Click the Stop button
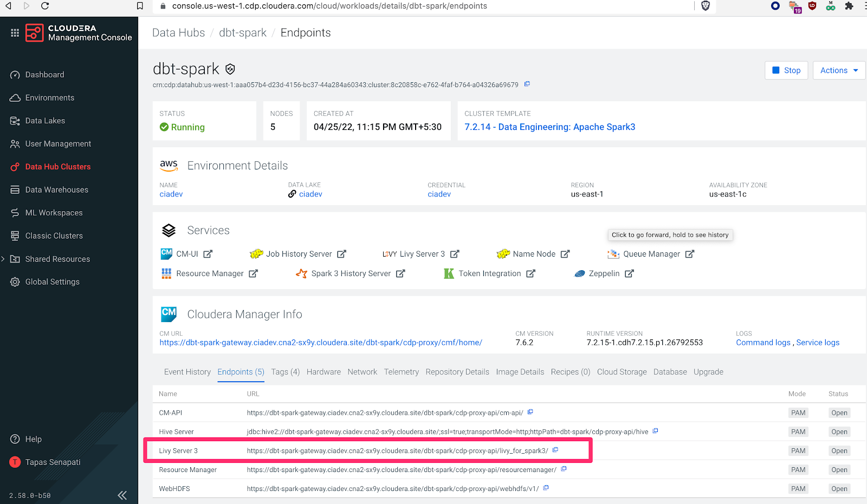The height and width of the screenshot is (504, 867). click(786, 70)
